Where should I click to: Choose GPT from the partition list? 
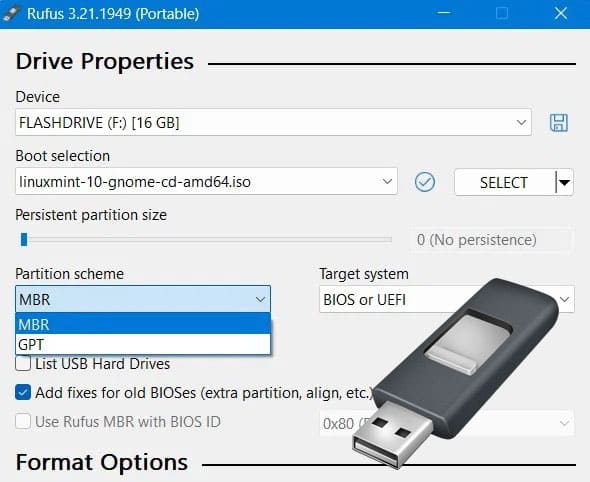[x=143, y=344]
